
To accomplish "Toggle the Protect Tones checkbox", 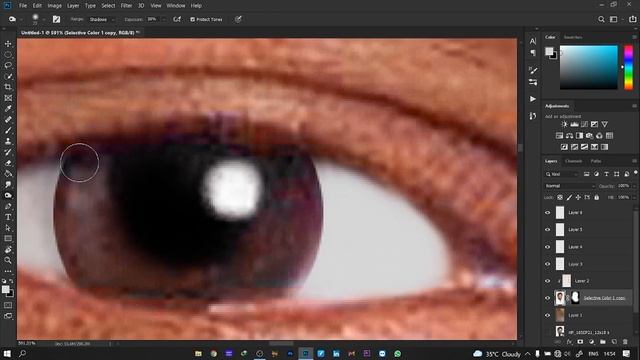I will pos(192,19).
